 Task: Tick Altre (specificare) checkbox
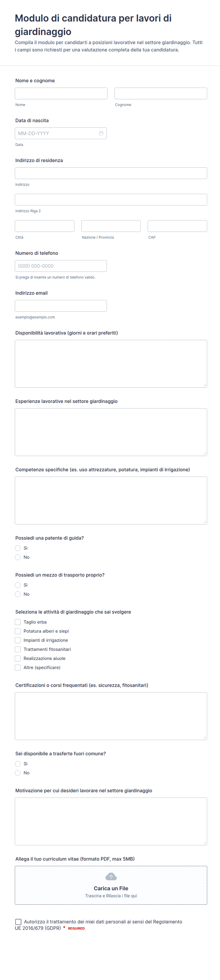(18, 667)
